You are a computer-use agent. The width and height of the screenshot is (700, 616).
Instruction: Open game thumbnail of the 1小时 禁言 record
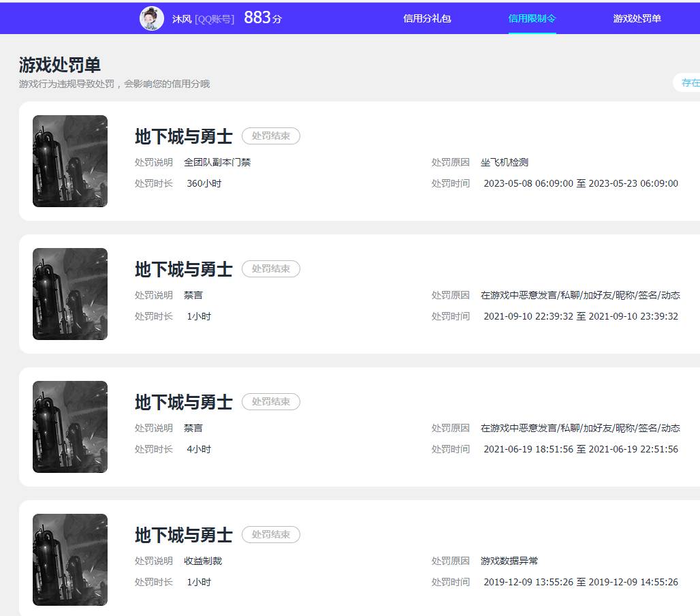(70, 294)
